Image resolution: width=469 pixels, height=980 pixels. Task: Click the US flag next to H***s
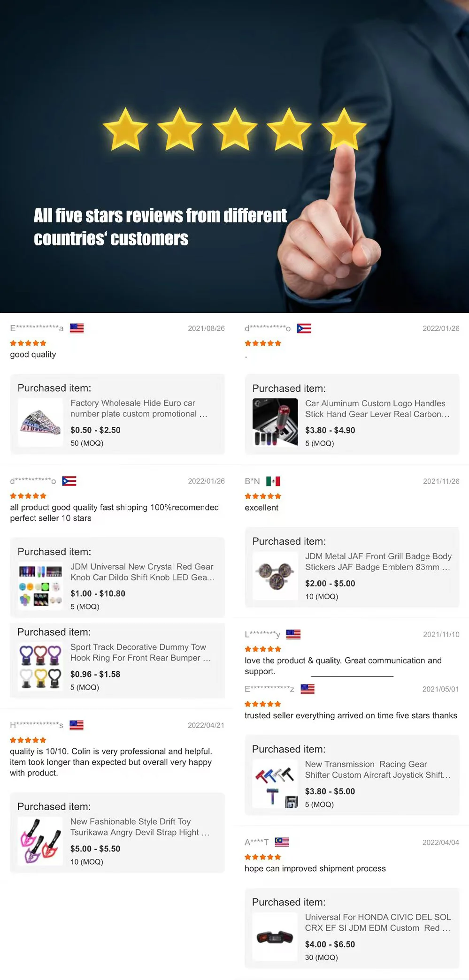click(77, 725)
